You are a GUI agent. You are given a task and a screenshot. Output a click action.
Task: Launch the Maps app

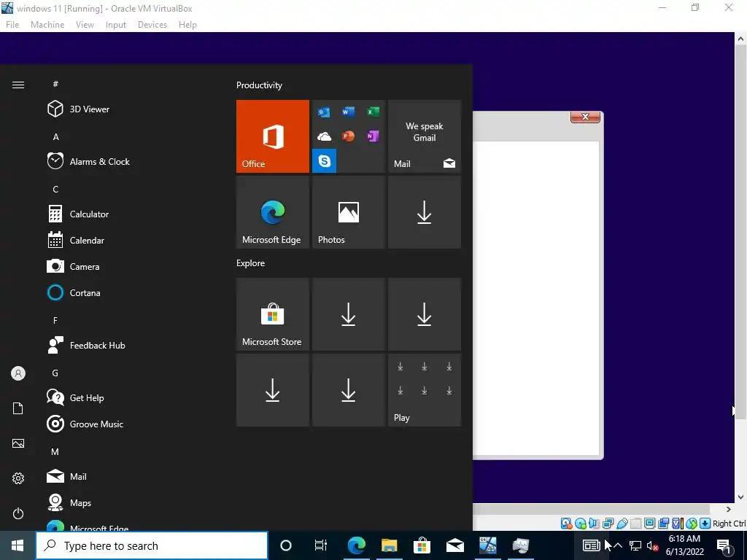(x=69, y=502)
